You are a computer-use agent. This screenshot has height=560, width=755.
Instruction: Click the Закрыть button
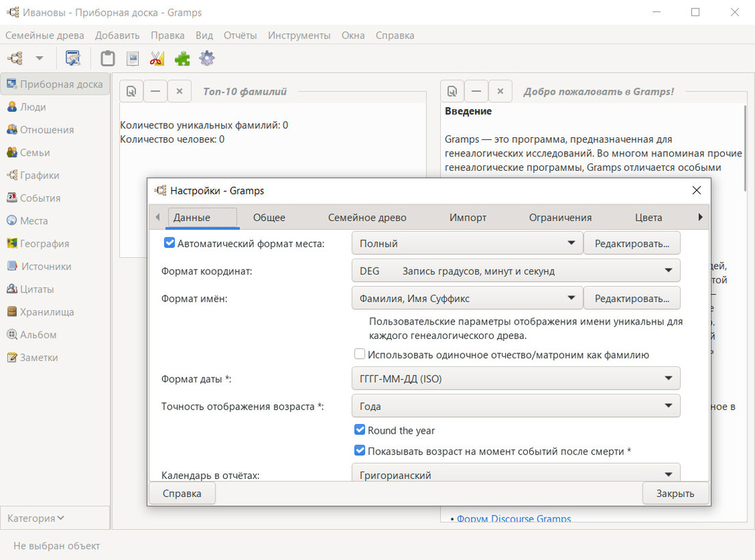(675, 493)
